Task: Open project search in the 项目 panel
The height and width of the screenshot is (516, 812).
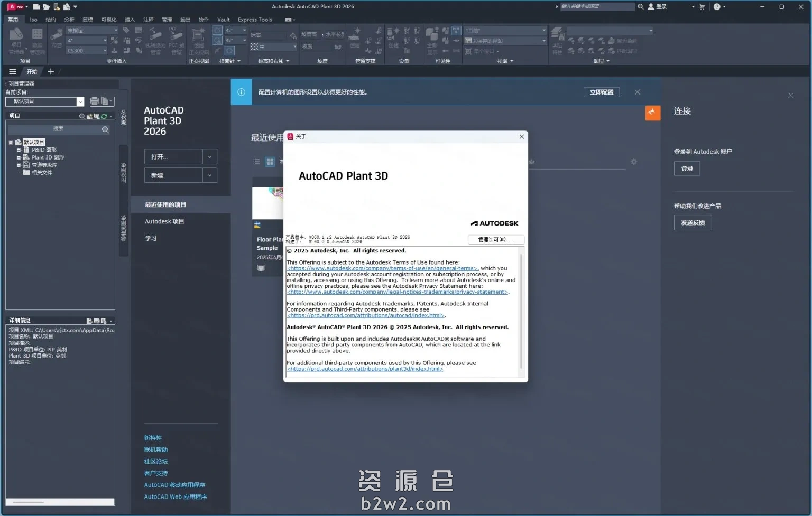Action: 82,116
